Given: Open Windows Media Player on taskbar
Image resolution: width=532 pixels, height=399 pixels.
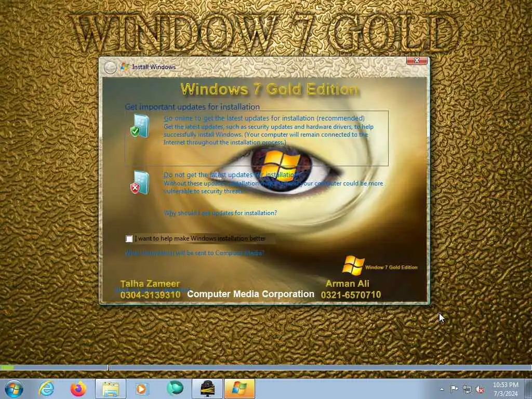Looking at the screenshot, I should [x=142, y=389].
